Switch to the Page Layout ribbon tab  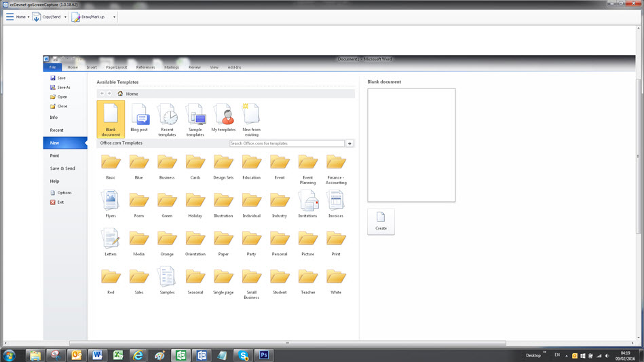pos(116,67)
